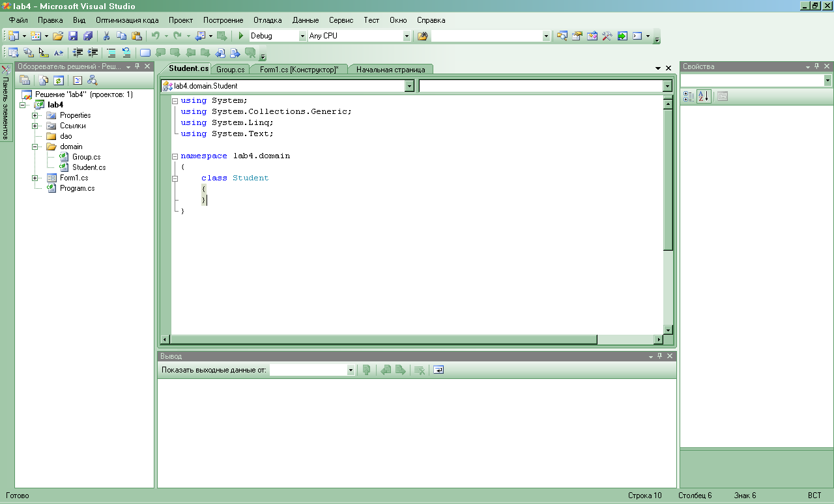This screenshot has height=504, width=834.
Task: Switch to Form1.cs [Конструктор] tab
Action: pos(299,69)
